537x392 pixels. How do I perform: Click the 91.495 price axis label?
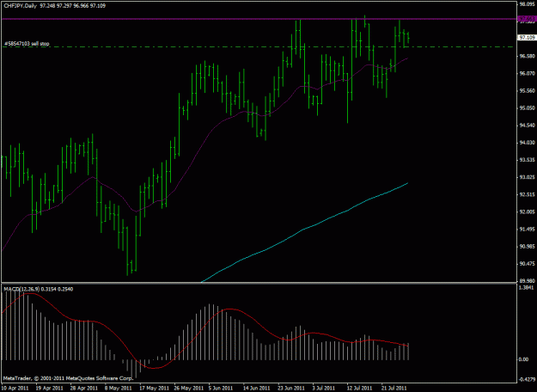click(527, 229)
